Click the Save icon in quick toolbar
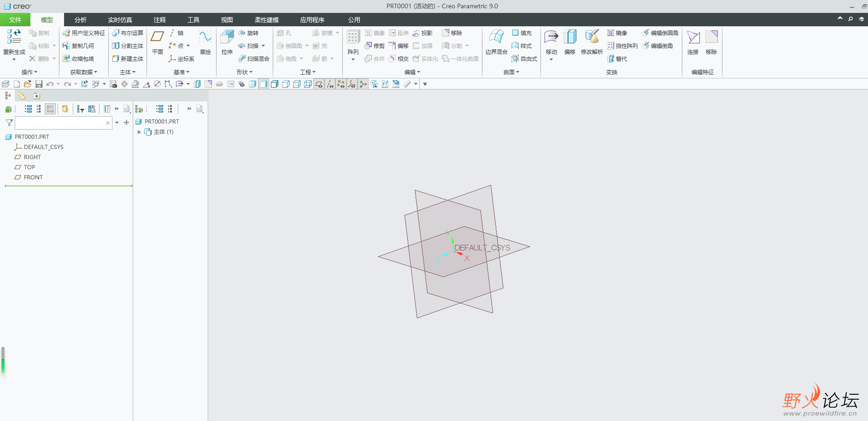Viewport: 868px width, 421px height. click(39, 84)
